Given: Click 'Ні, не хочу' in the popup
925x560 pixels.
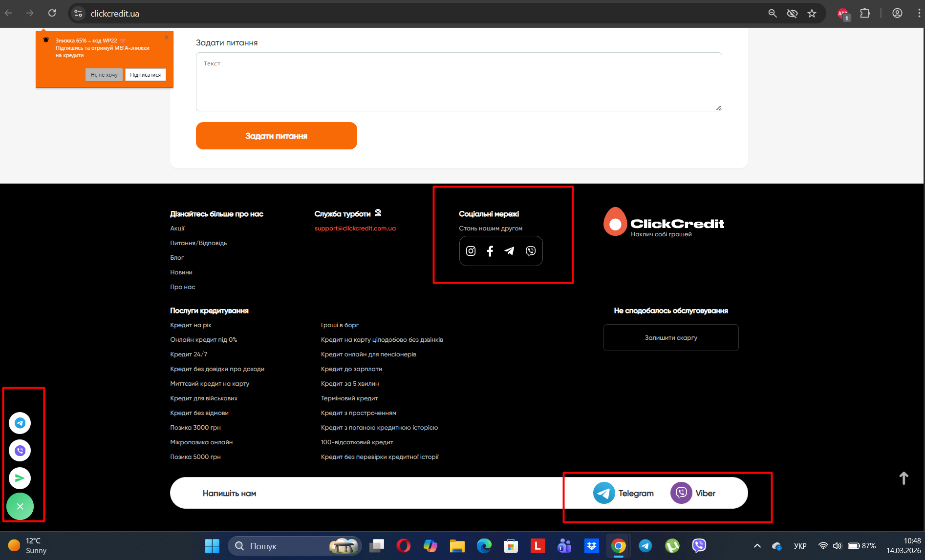Looking at the screenshot, I should [x=104, y=75].
